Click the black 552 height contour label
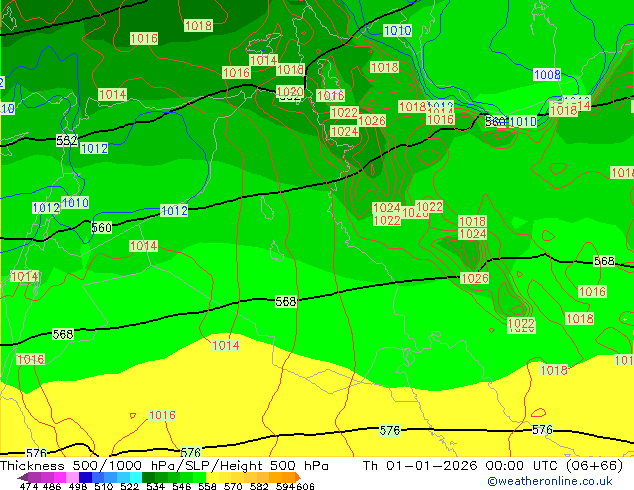Viewport: 634px width, 490px height. (x=67, y=141)
